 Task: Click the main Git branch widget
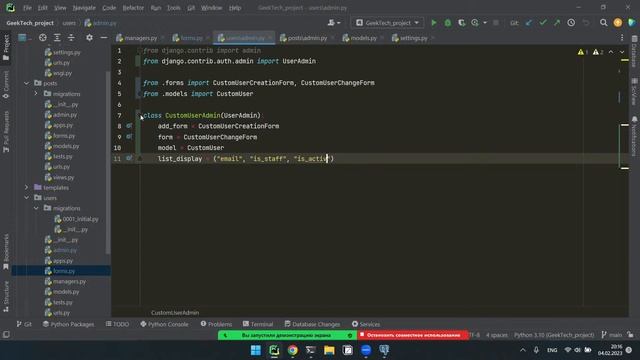coord(611,335)
